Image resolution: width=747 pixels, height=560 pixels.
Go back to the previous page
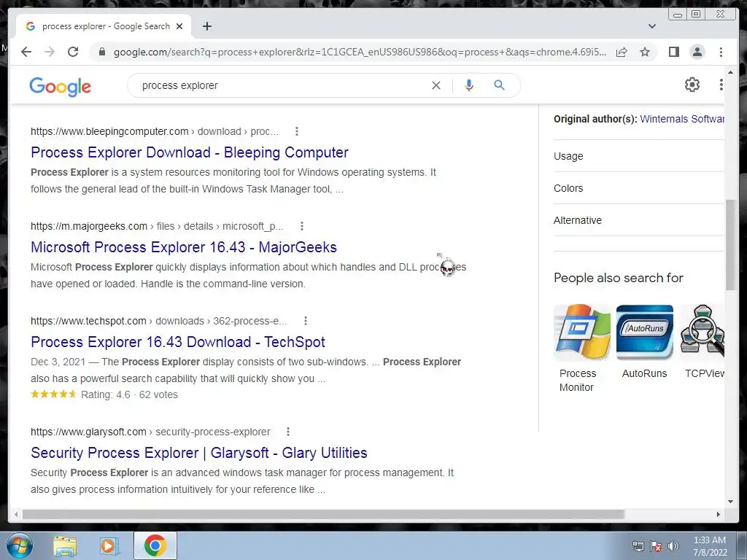coord(26,52)
